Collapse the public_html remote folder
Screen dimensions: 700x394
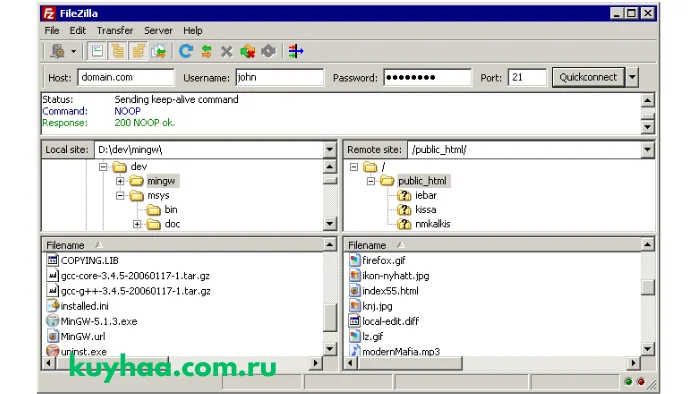(371, 181)
